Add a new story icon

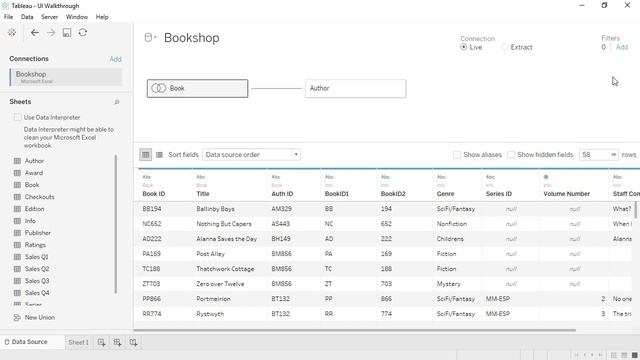click(133, 342)
